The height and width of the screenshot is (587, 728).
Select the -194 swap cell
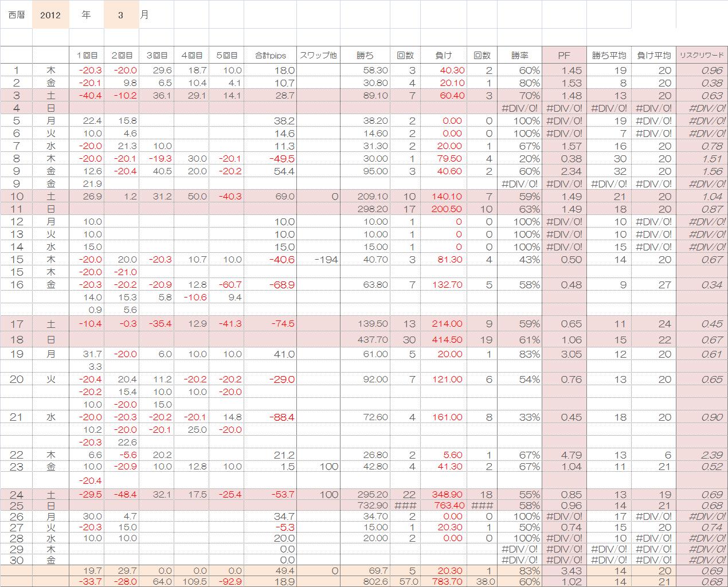pos(319,259)
